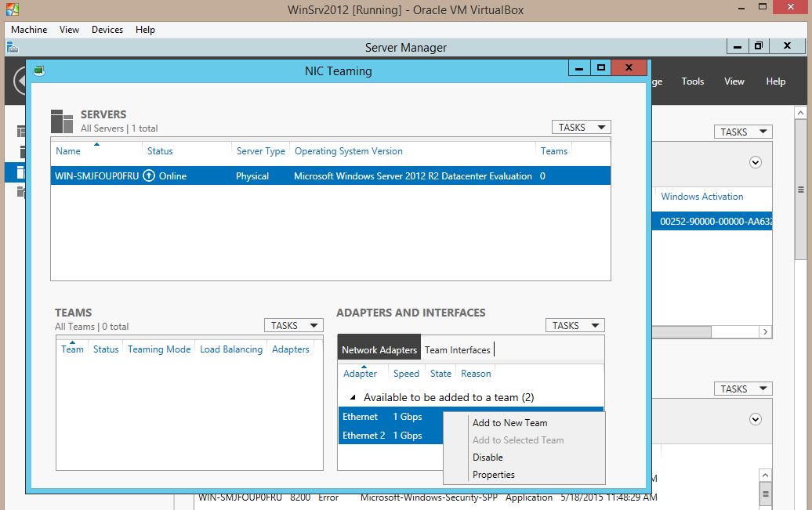This screenshot has width=812, height=510.
Task: Collapse the lower Server Manager panel chevron
Action: coord(756,419)
